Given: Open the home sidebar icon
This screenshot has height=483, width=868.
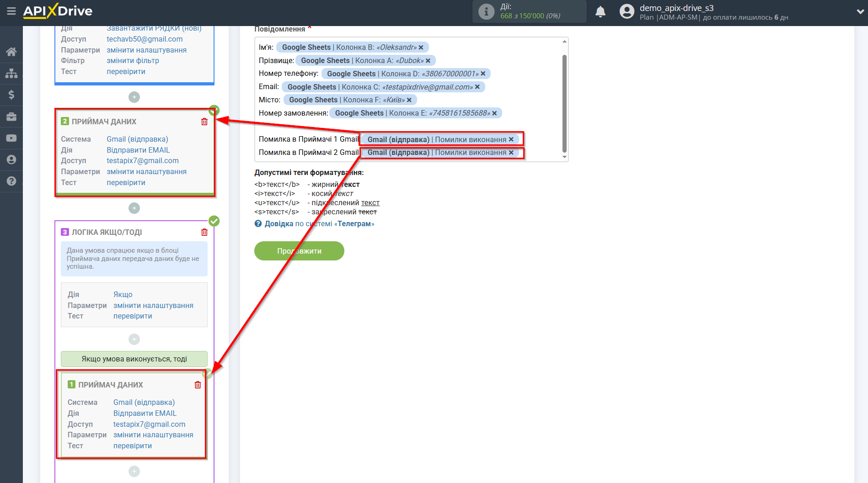Looking at the screenshot, I should coord(11,52).
